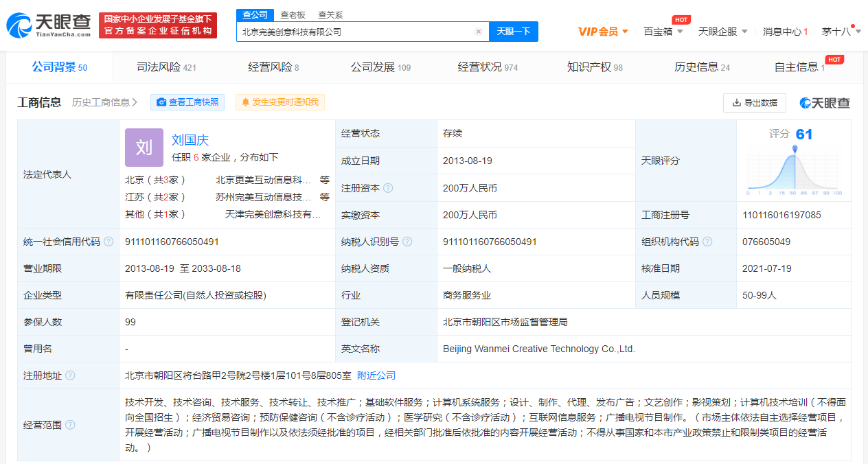Click the registration number 110116016197085
868x464 pixels.
(781, 215)
